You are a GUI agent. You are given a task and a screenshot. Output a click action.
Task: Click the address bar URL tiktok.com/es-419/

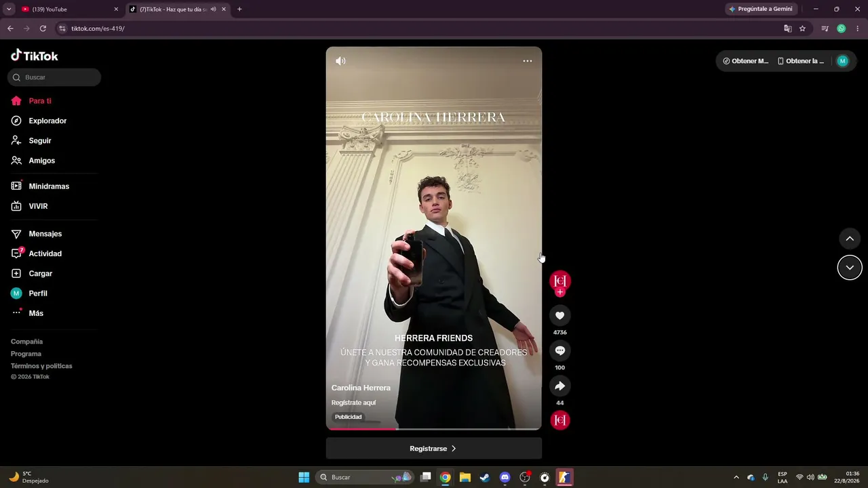click(x=98, y=28)
